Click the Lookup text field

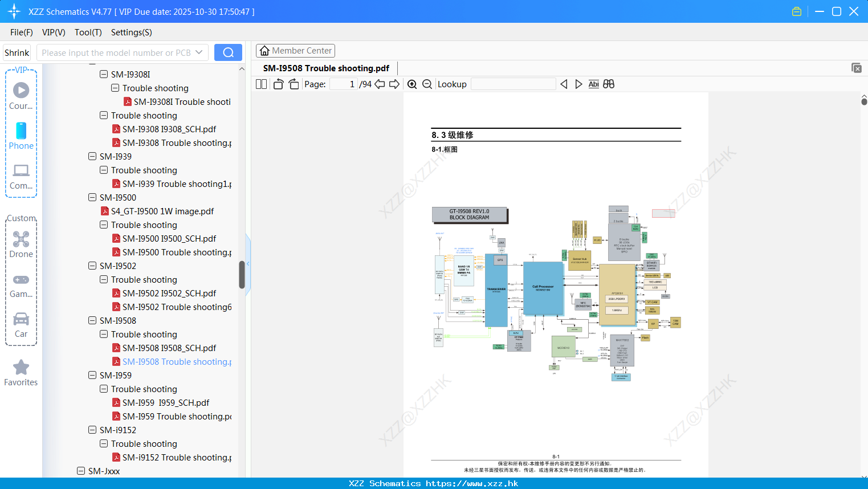pyautogui.click(x=514, y=84)
